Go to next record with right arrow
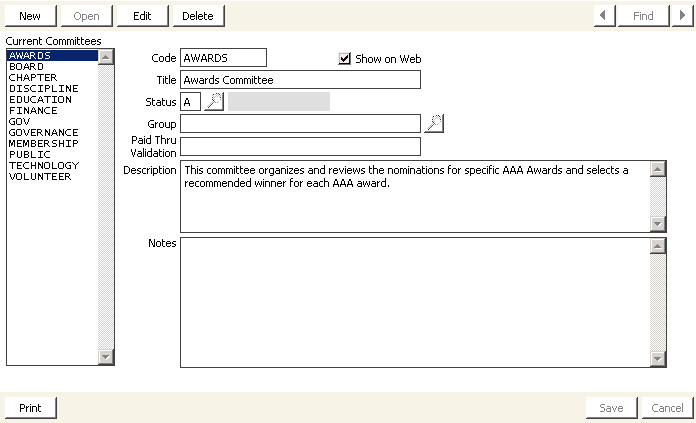This screenshot has width=696, height=423. tap(682, 16)
